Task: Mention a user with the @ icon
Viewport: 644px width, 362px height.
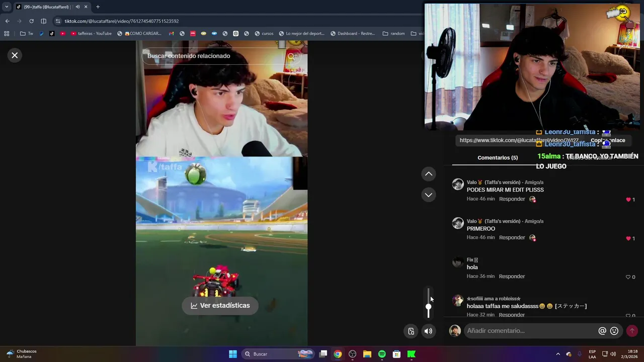Action: tap(602, 331)
